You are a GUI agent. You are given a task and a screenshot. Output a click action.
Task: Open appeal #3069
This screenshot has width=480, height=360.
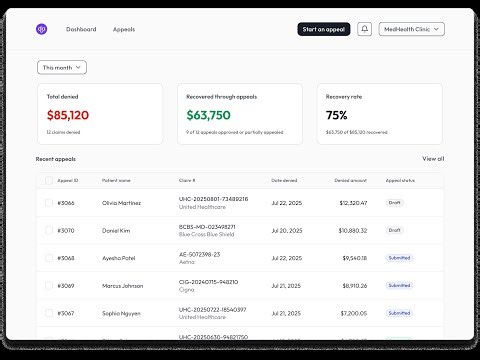pos(66,286)
